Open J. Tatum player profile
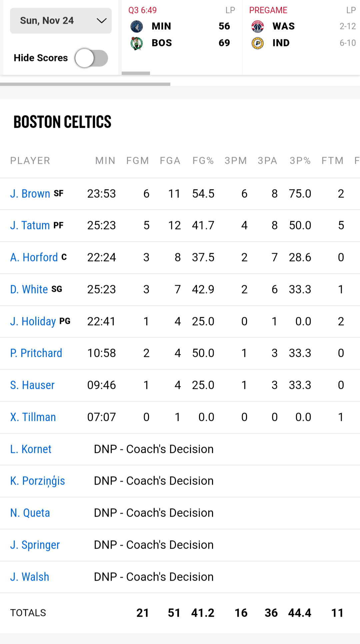 pos(30,225)
